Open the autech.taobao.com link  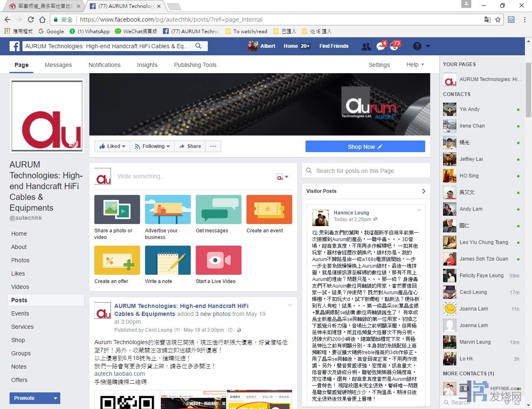[x=120, y=374]
